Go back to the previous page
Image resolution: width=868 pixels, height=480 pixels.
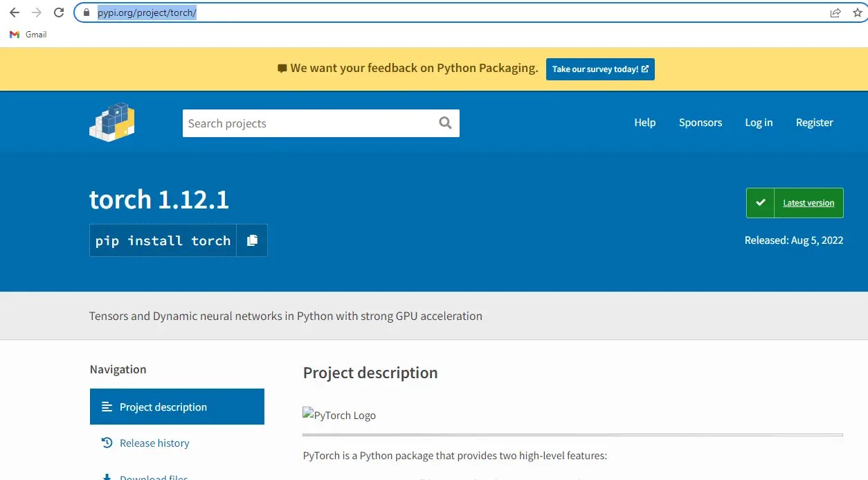pyautogui.click(x=14, y=12)
